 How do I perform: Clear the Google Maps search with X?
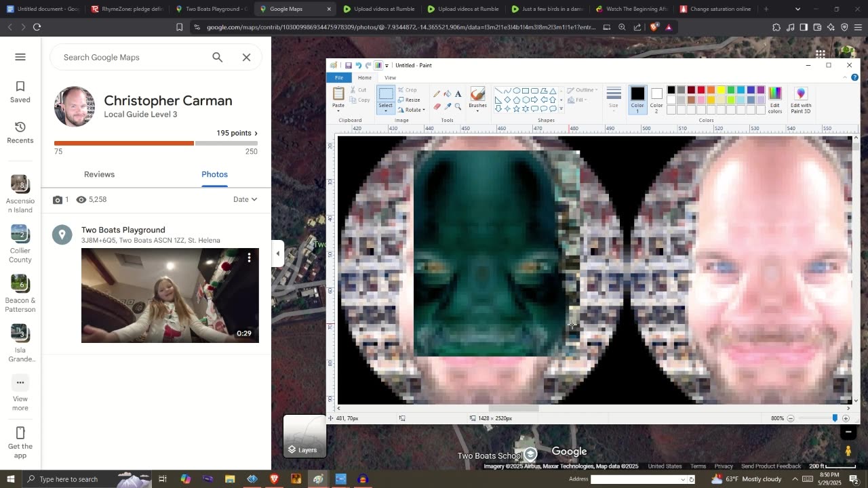pyautogui.click(x=247, y=58)
